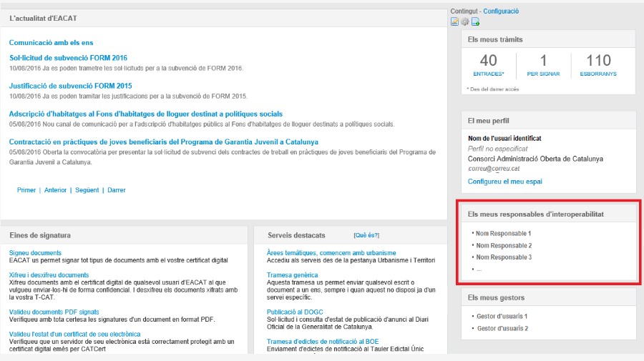
Task: Go to Primer page of news
Action: point(26,190)
